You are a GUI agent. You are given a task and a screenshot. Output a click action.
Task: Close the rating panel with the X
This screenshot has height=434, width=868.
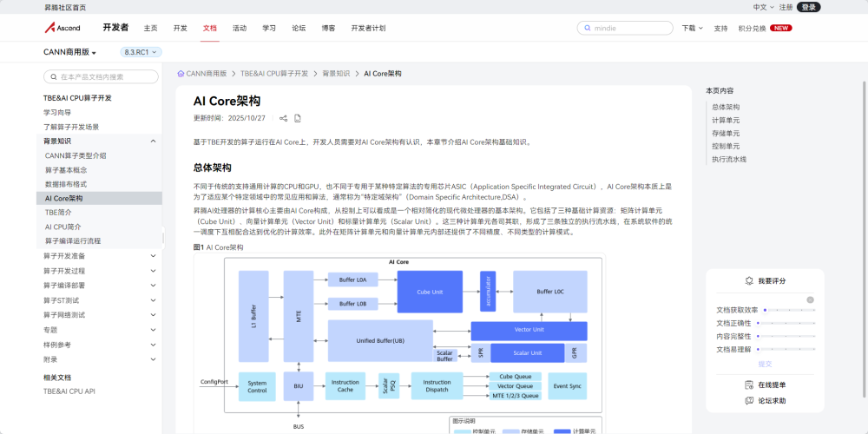(x=810, y=299)
